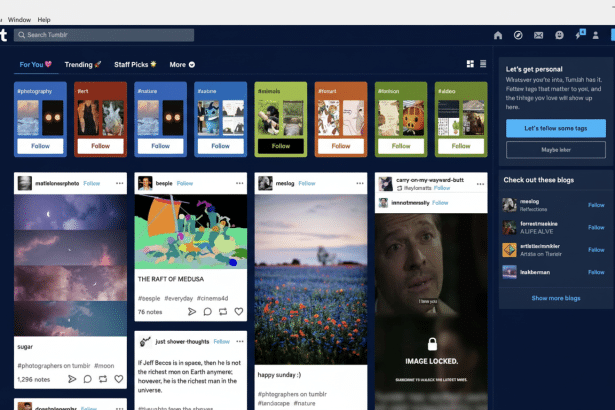The height and width of the screenshot is (410, 615).
Task: Follow meslog from post header
Action: pyautogui.click(x=307, y=183)
